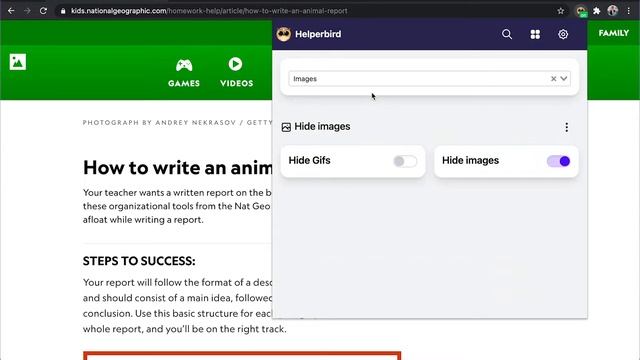The image size is (640, 360).
Task: Open the Hide images section three-dot menu
Action: click(567, 127)
